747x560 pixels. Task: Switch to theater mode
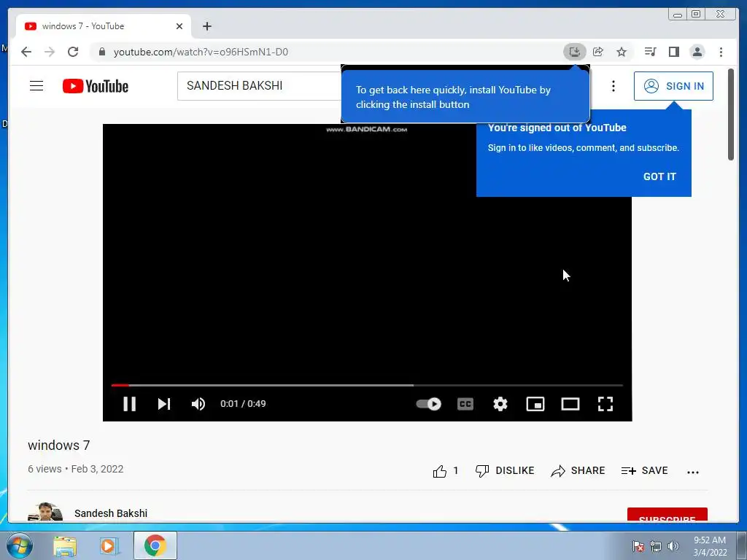coord(570,404)
